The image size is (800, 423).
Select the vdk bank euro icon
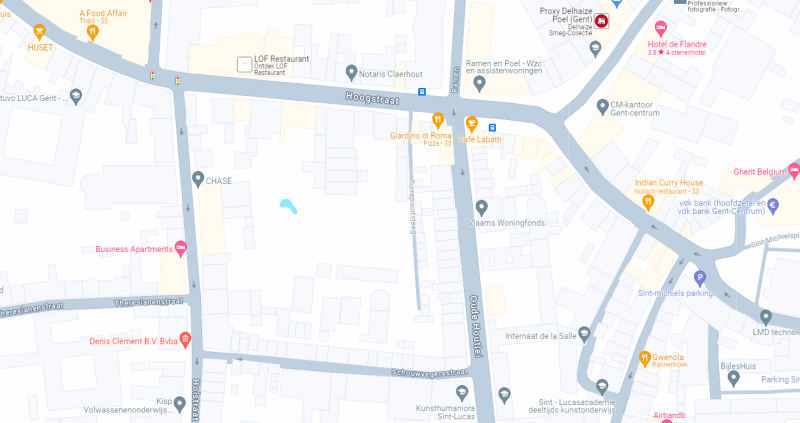(x=773, y=206)
